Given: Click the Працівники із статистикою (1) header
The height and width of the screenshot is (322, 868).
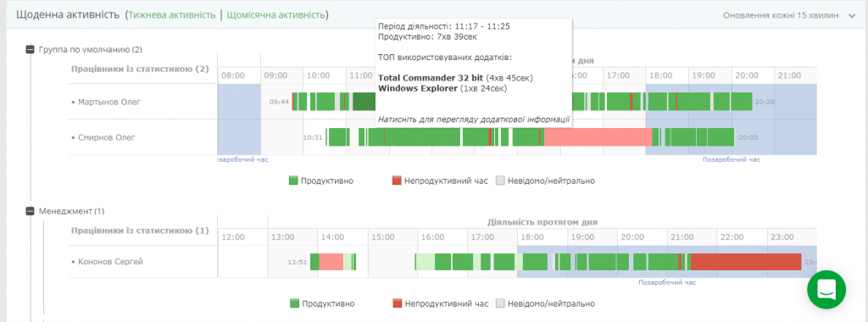Looking at the screenshot, I should [x=140, y=230].
